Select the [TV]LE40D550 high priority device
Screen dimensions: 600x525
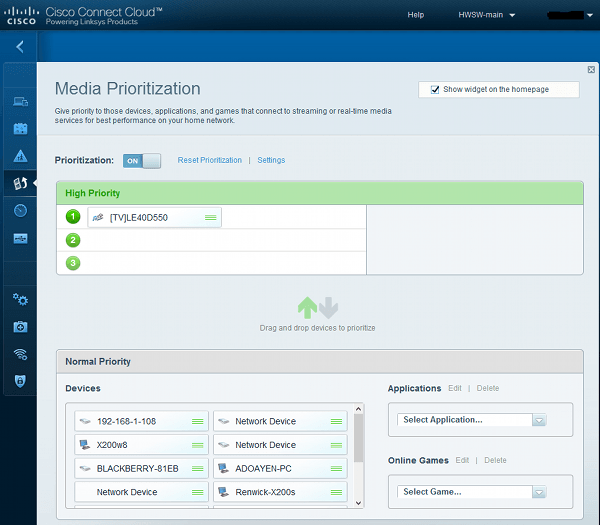tap(155, 217)
